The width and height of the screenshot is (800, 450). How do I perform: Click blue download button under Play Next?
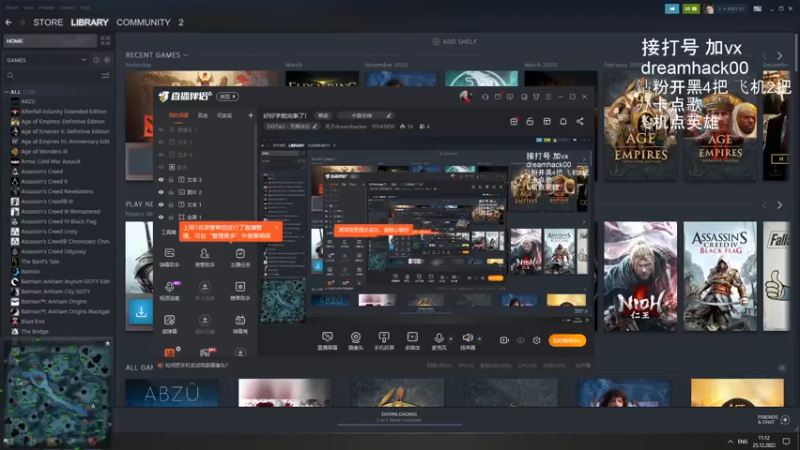[141, 312]
